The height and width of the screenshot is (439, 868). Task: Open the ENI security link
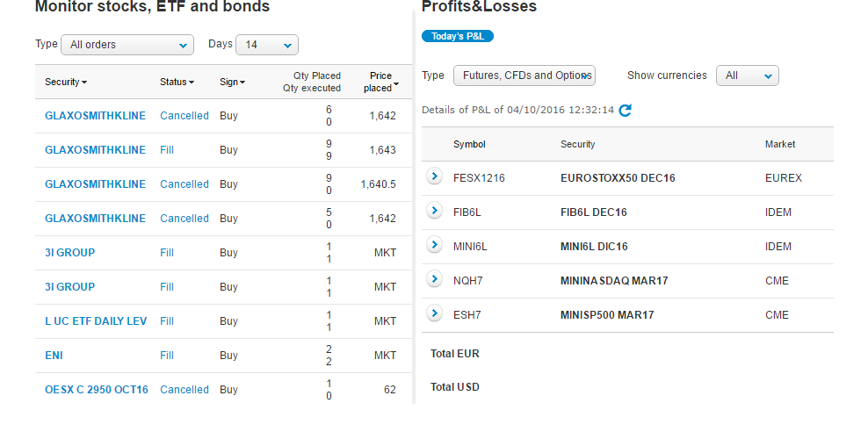click(54, 356)
